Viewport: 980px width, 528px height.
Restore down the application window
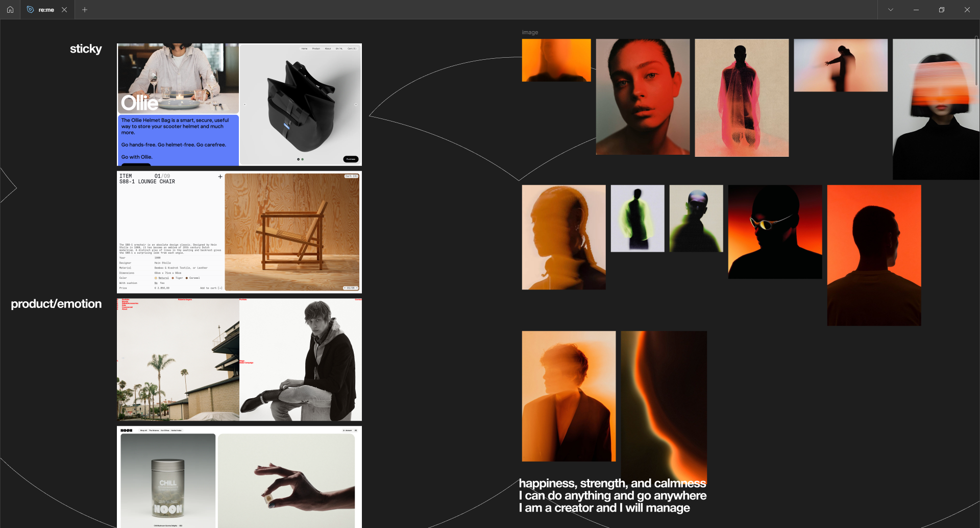pos(942,10)
